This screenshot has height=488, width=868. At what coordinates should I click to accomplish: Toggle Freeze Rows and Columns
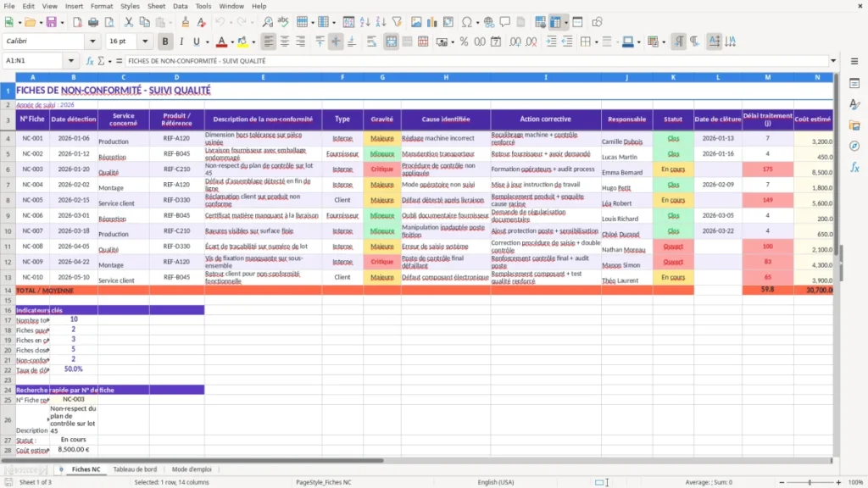pyautogui.click(x=554, y=22)
